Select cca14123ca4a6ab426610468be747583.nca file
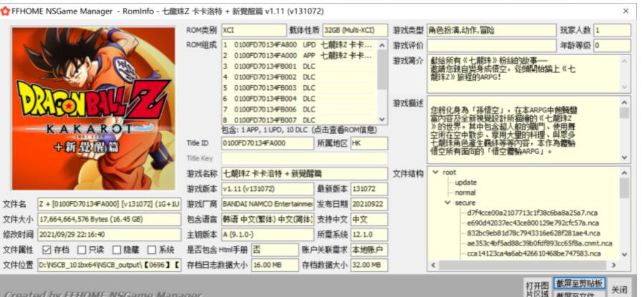 [534, 254]
